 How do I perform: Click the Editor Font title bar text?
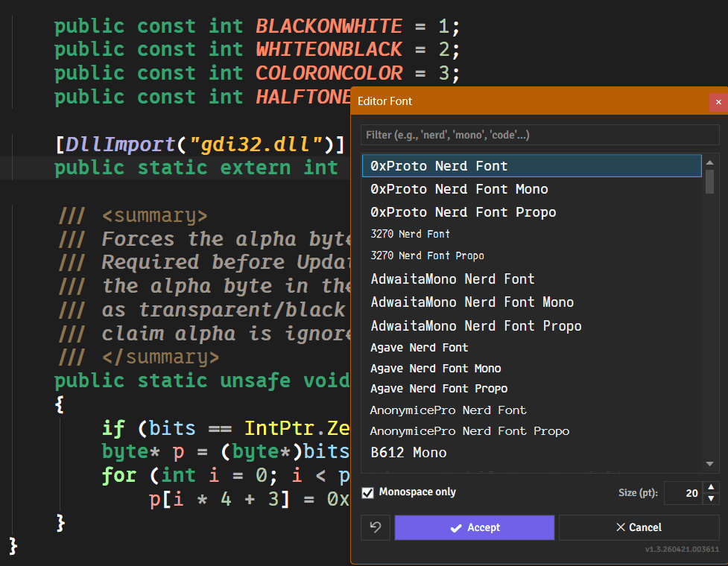(384, 101)
